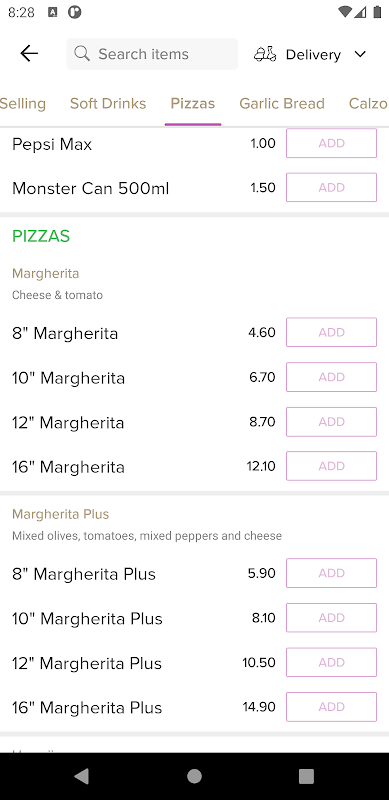Add 12" Margherita to order
389x800 pixels.
pos(331,421)
